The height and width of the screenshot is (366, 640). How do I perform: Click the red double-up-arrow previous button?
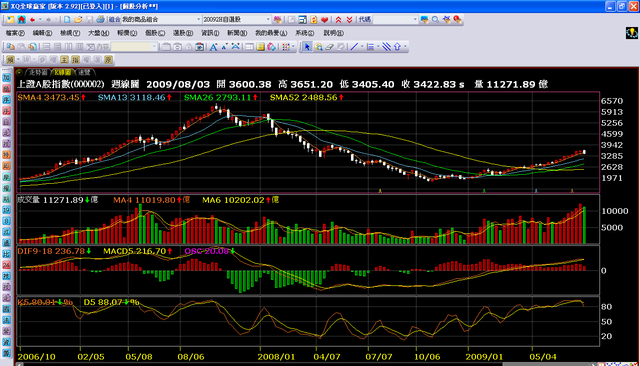coord(338,20)
